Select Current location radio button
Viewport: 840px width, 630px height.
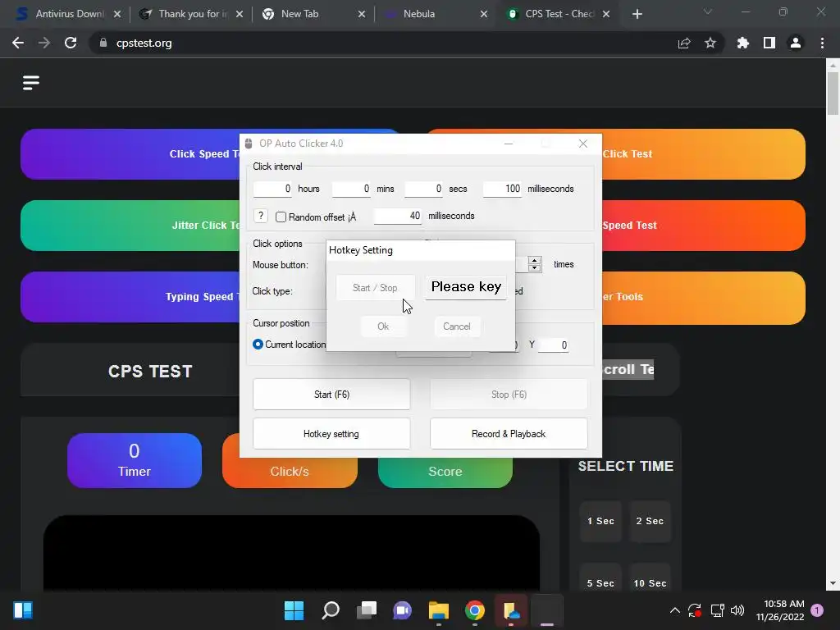click(x=258, y=344)
